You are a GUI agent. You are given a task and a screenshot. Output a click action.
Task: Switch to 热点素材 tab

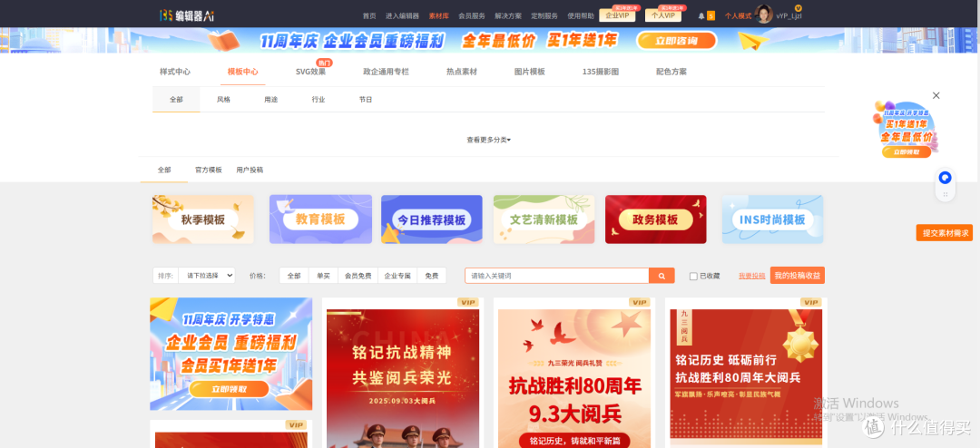pos(461,72)
